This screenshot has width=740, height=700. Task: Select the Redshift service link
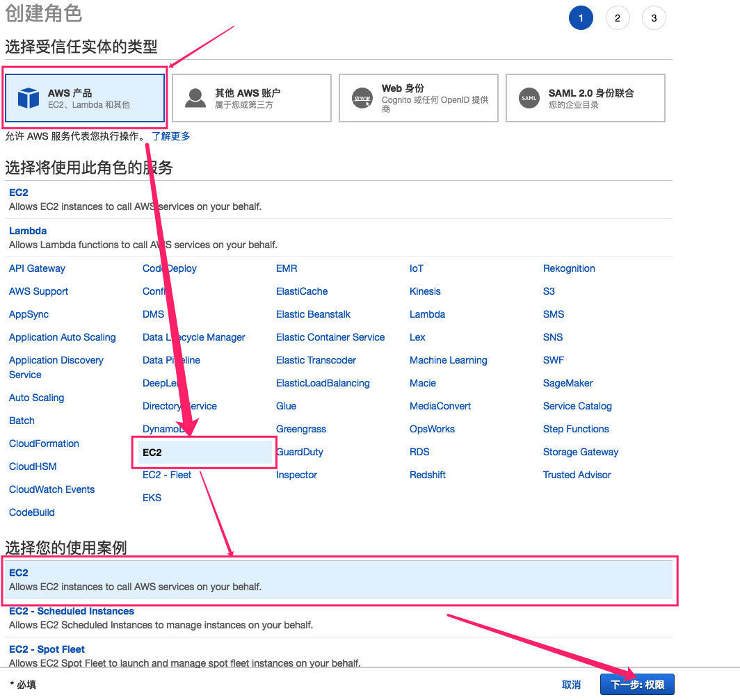tap(427, 475)
